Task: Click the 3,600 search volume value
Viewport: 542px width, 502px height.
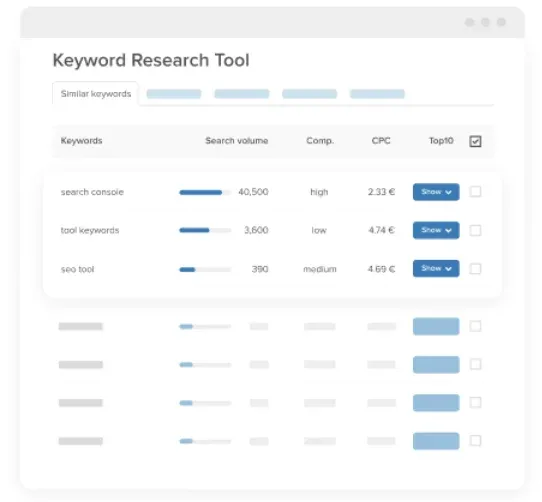Action: click(256, 230)
